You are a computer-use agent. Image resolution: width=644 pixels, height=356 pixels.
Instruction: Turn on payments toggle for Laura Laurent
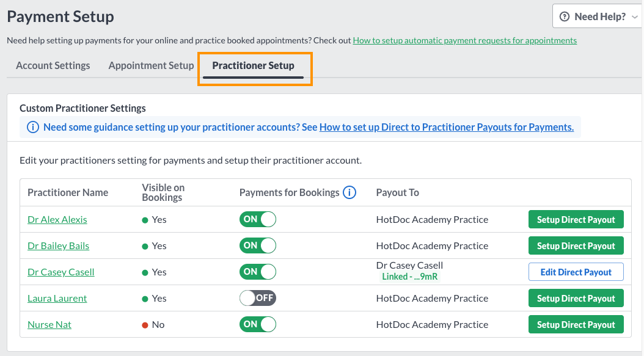click(x=258, y=298)
